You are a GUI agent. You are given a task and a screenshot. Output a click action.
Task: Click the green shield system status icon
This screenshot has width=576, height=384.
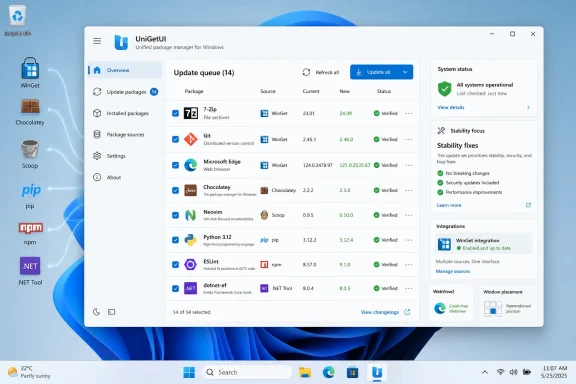(x=444, y=89)
